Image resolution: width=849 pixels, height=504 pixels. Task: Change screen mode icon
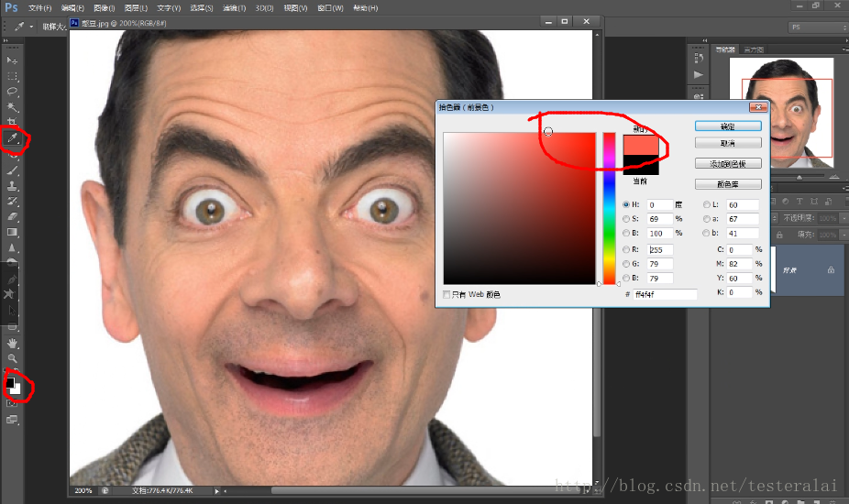click(x=12, y=420)
